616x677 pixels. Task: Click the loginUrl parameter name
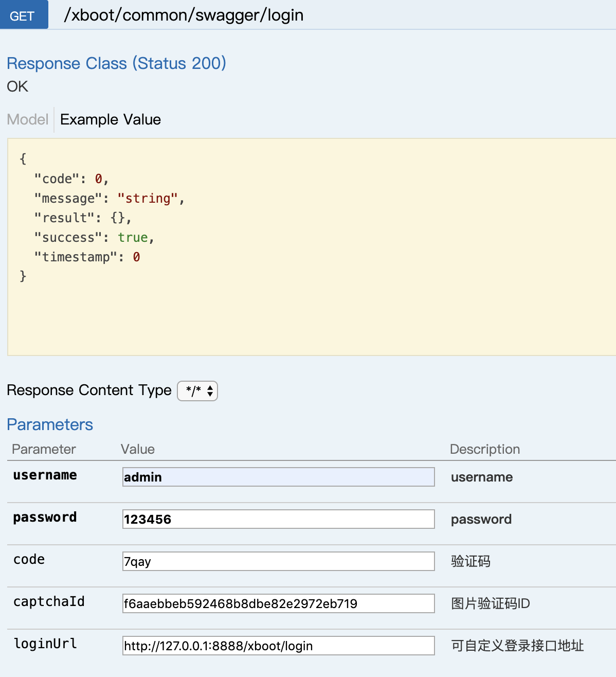(x=45, y=644)
